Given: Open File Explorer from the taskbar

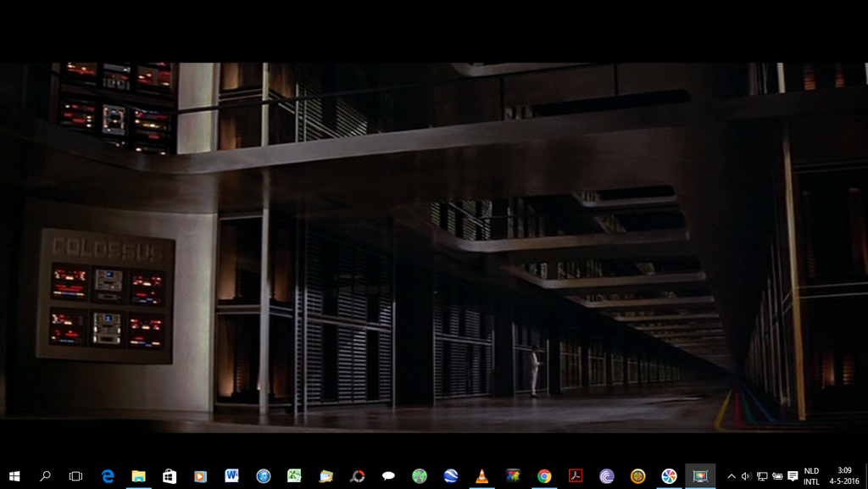Looking at the screenshot, I should [x=138, y=475].
